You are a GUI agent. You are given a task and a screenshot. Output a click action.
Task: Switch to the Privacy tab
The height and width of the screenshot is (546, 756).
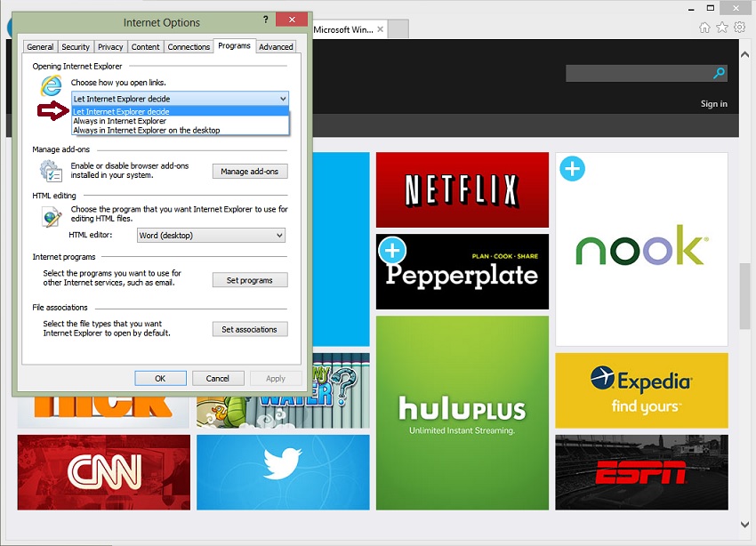coord(110,47)
